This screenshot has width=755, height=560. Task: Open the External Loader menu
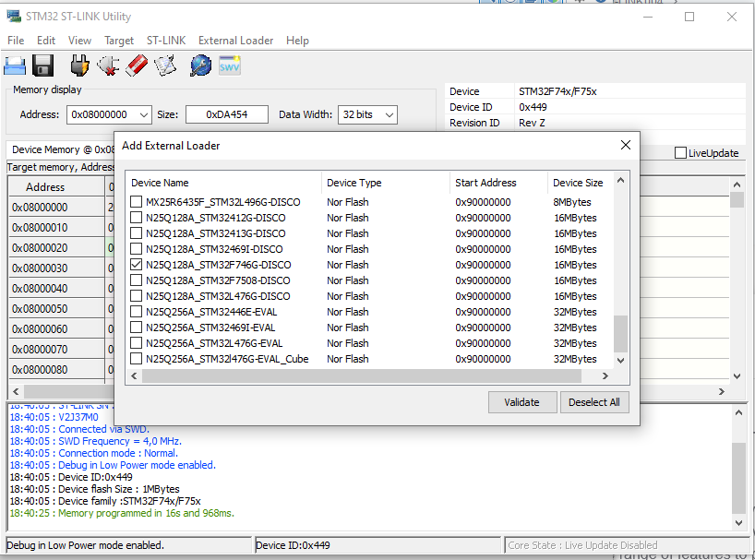tap(236, 41)
